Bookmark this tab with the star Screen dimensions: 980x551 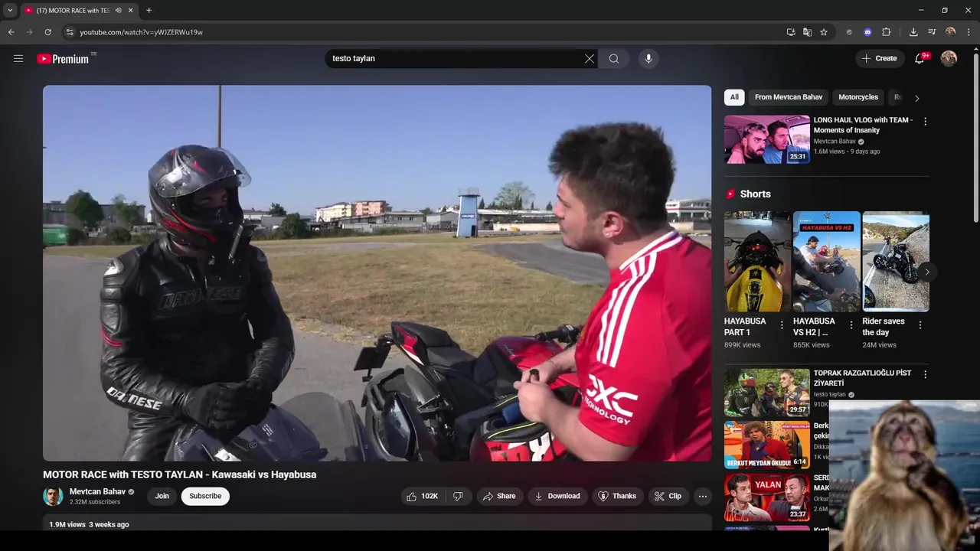[824, 32]
